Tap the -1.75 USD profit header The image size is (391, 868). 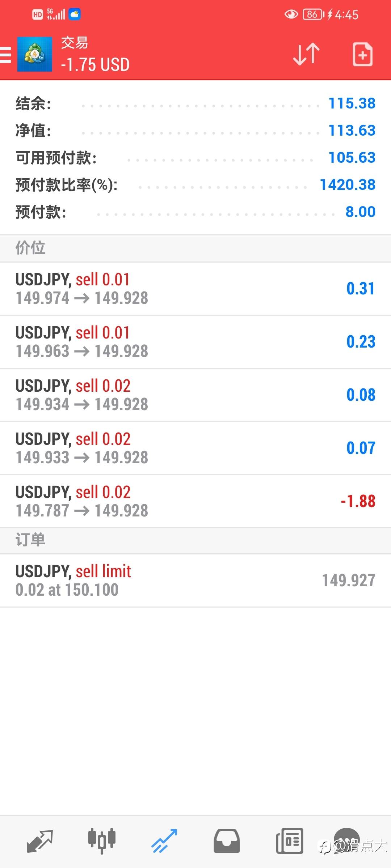coord(95,65)
